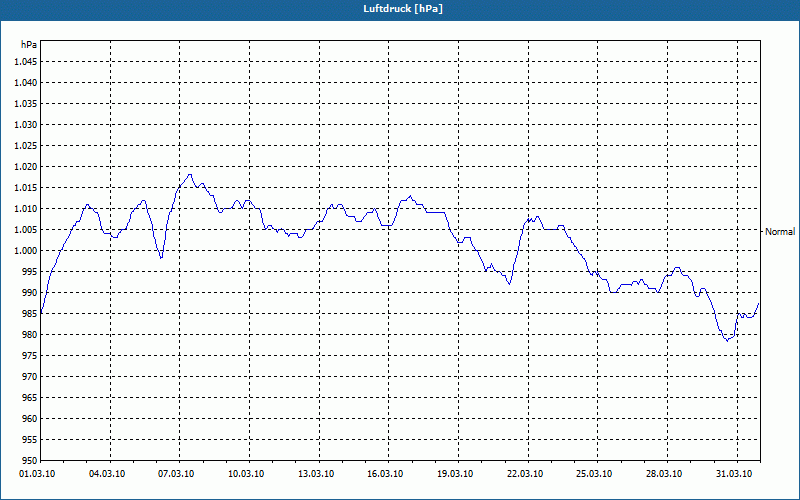Click the 955 y-axis label

click(30, 440)
